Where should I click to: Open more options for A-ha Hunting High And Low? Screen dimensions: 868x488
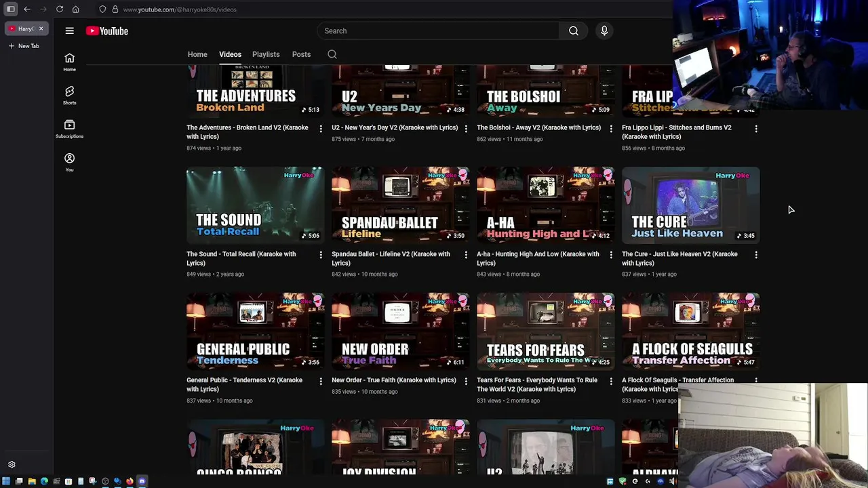click(611, 255)
